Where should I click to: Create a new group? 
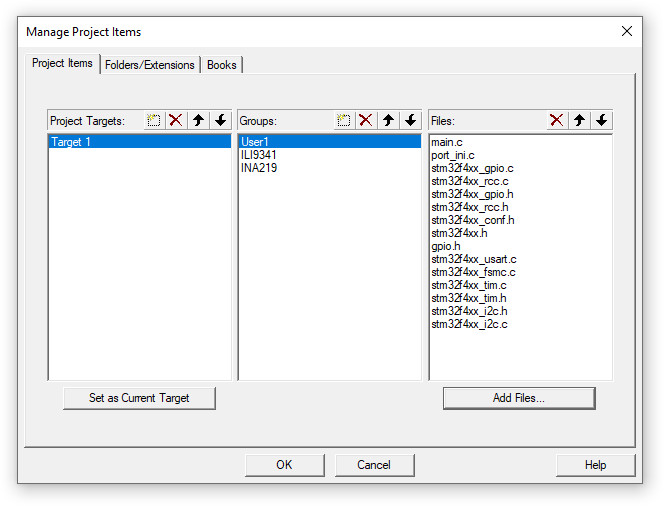tap(343, 121)
